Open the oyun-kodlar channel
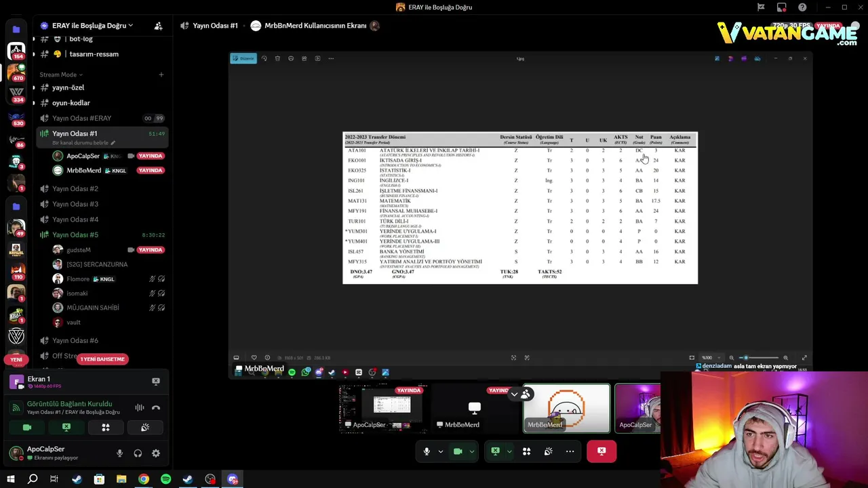This screenshot has width=868, height=488. coord(71,103)
